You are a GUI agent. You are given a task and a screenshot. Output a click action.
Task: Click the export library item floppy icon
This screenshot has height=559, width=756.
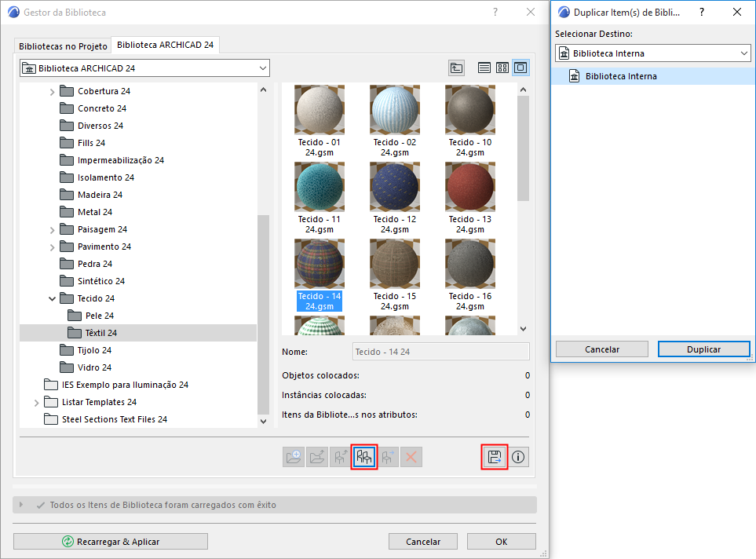494,456
